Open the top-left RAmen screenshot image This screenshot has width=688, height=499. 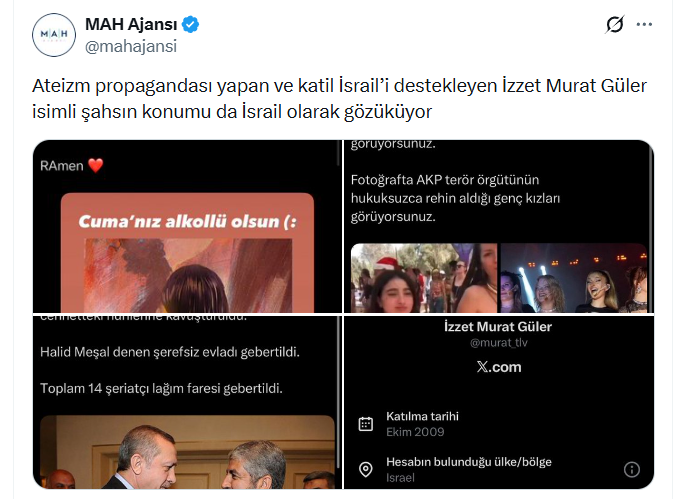pos(187,226)
